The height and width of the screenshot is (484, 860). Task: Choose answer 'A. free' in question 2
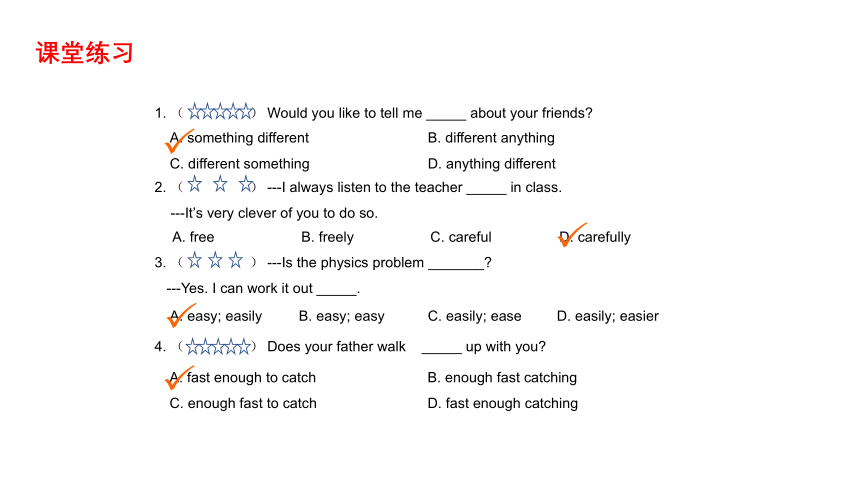click(x=193, y=237)
